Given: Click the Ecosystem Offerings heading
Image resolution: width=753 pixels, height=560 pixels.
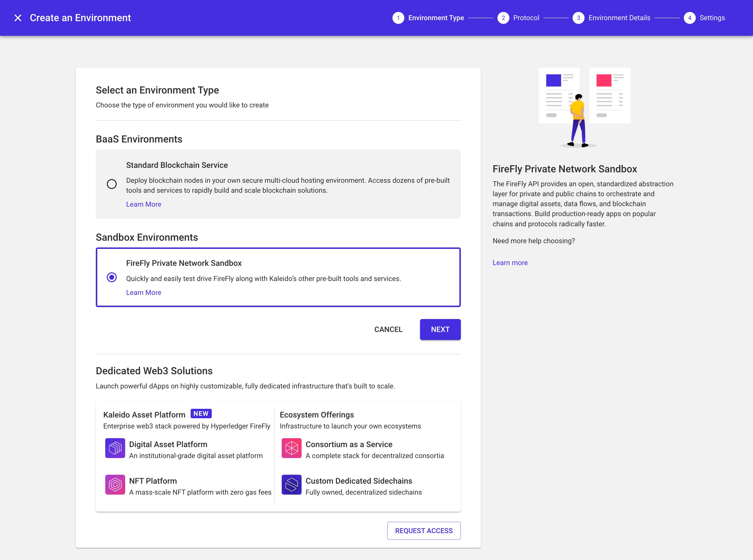Looking at the screenshot, I should (317, 415).
